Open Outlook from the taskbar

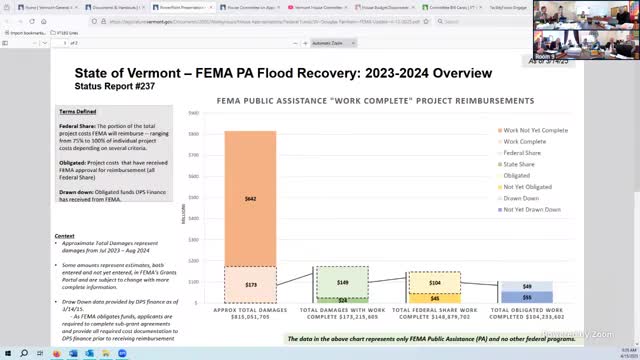(x=89, y=353)
